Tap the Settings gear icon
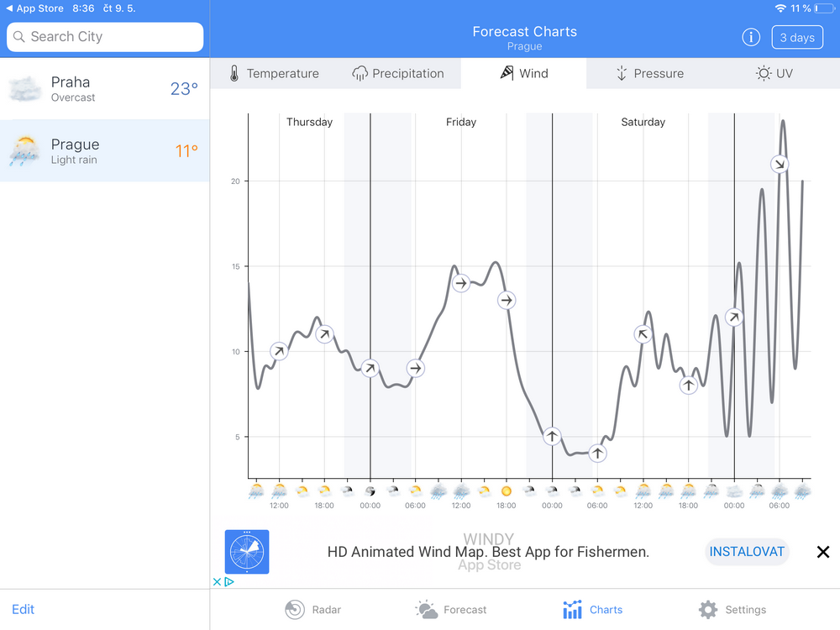The width and height of the screenshot is (840, 630). tap(708, 610)
